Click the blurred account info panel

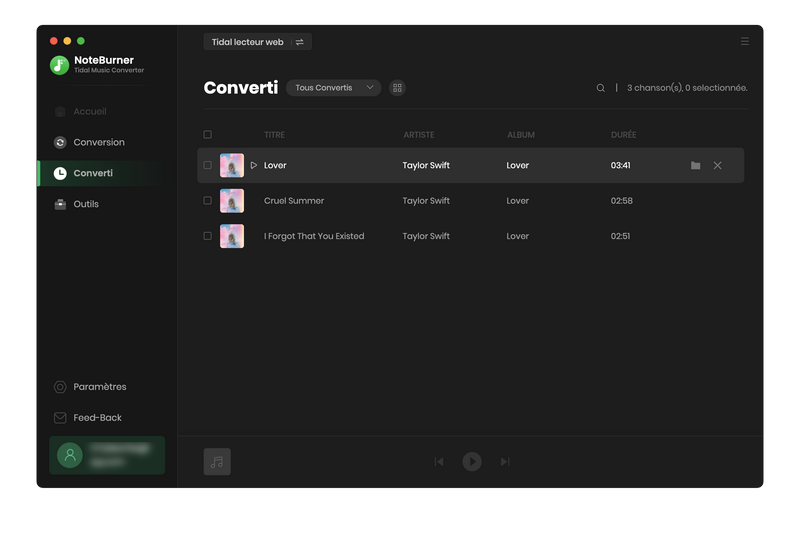[x=107, y=455]
